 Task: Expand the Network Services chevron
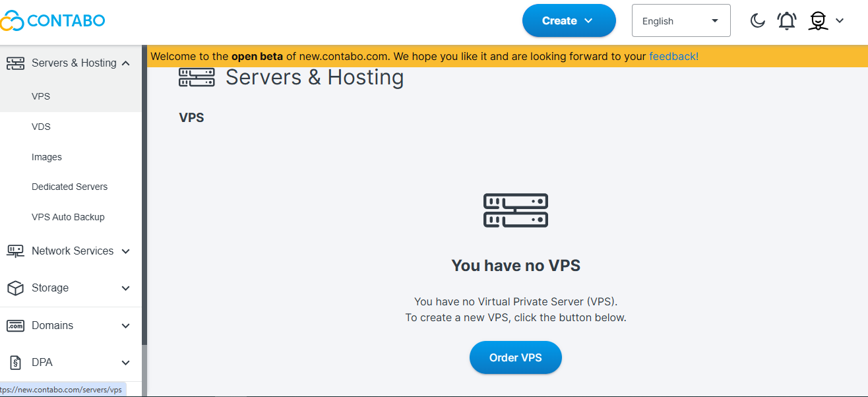126,251
